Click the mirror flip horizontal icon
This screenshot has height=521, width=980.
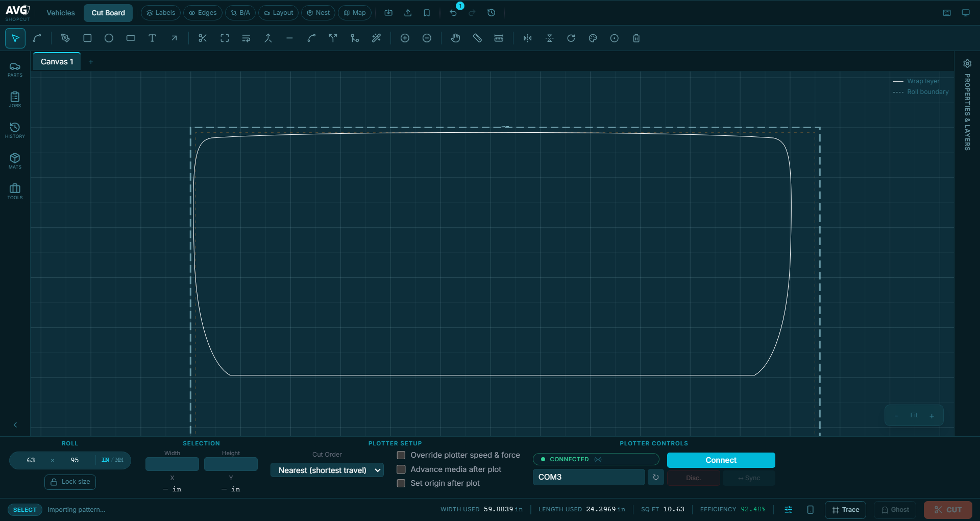tap(528, 38)
